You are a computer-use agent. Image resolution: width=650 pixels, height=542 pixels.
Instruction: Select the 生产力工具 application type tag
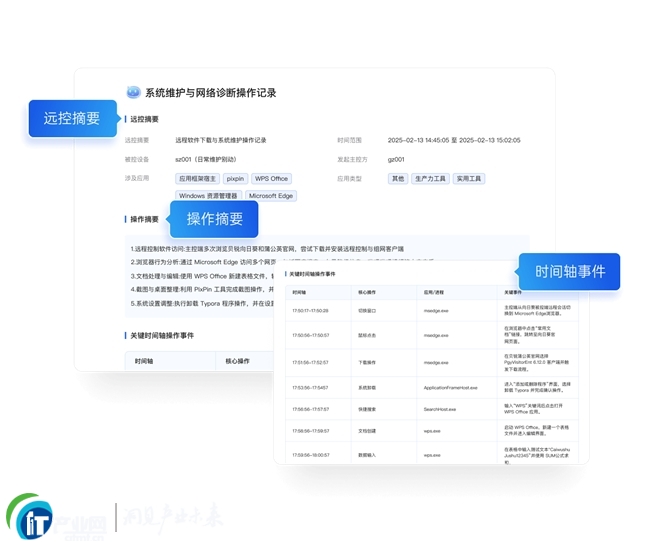pos(432,179)
